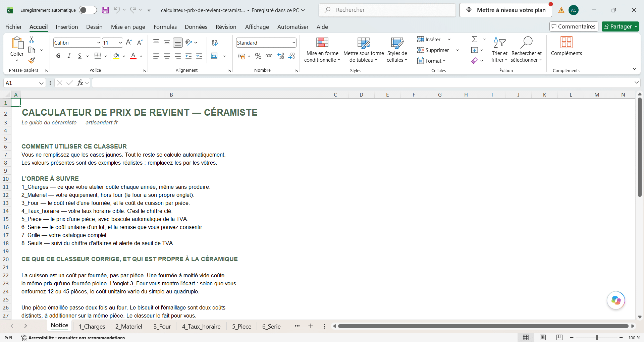
Task: Increase decimal places icon
Action: 281,56
